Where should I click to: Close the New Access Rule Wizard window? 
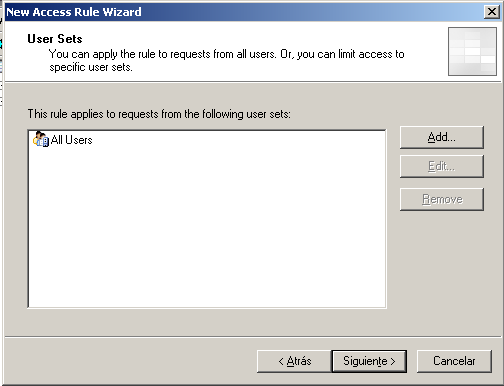point(491,12)
